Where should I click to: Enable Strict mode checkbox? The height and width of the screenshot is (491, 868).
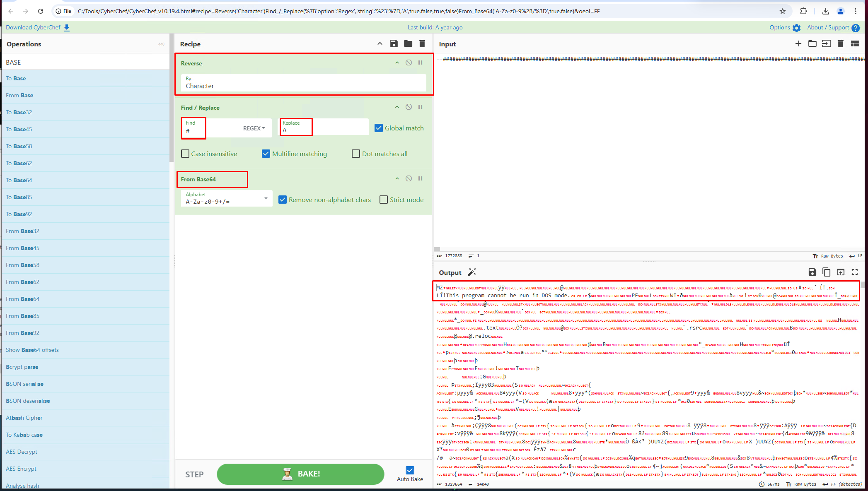click(384, 200)
